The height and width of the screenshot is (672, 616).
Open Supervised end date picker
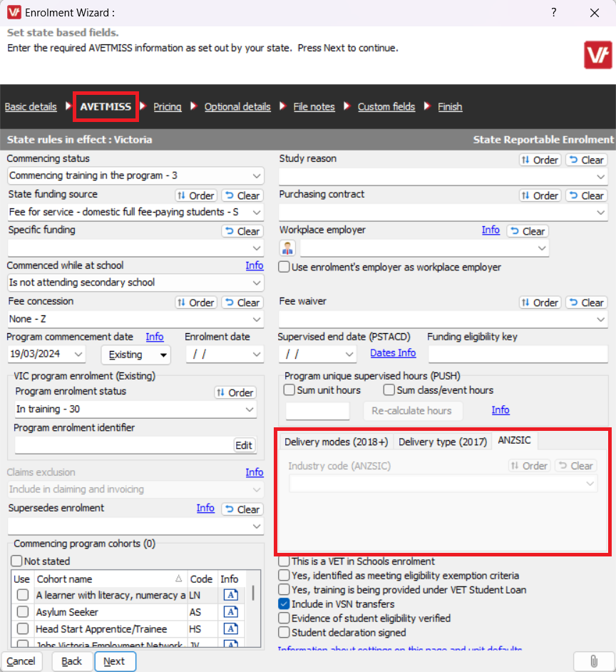point(349,355)
